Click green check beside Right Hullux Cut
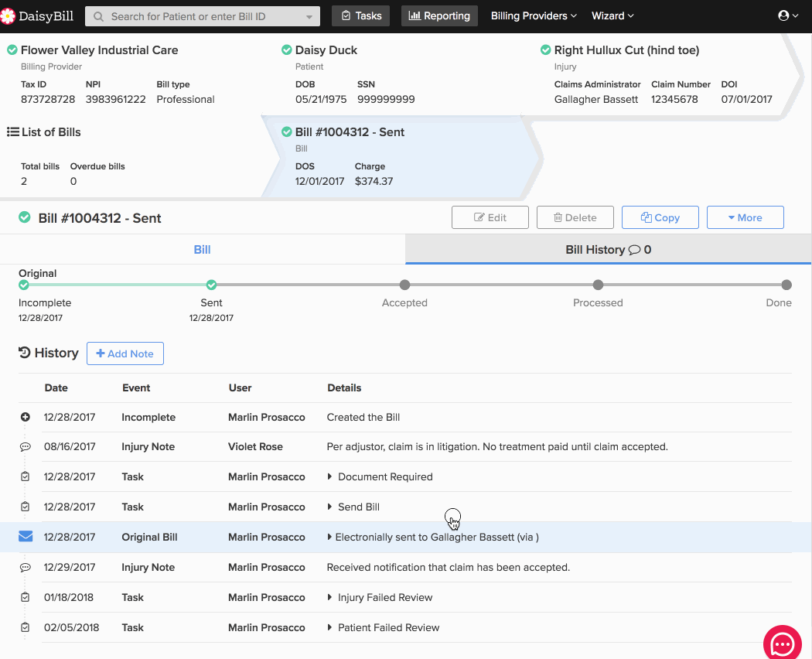 [x=545, y=50]
